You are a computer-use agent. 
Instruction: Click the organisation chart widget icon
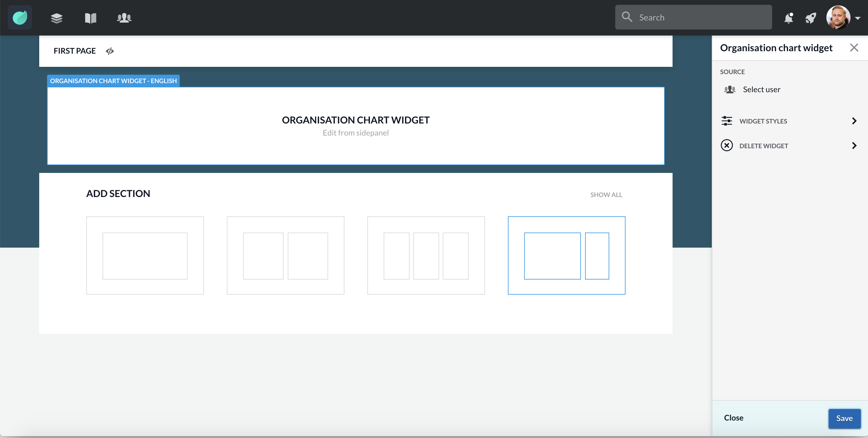click(x=729, y=89)
